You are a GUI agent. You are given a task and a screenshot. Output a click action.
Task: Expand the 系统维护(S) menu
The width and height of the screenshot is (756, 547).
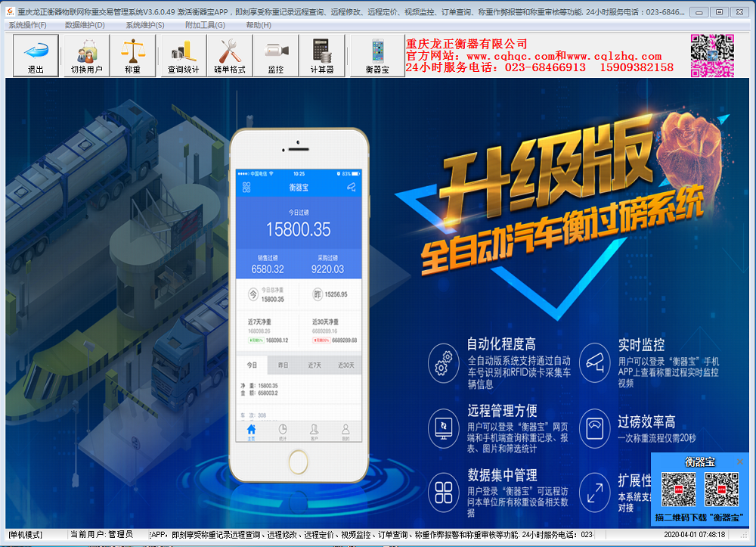click(145, 25)
